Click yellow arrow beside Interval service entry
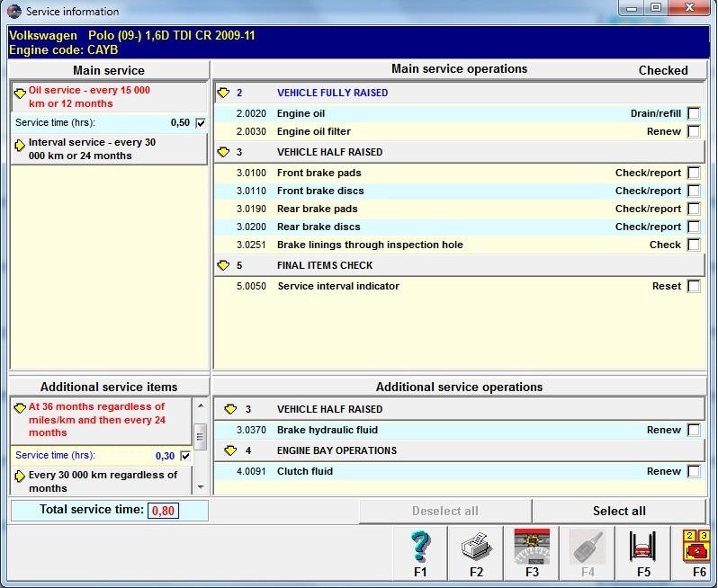The height and width of the screenshot is (588, 718). point(20,144)
